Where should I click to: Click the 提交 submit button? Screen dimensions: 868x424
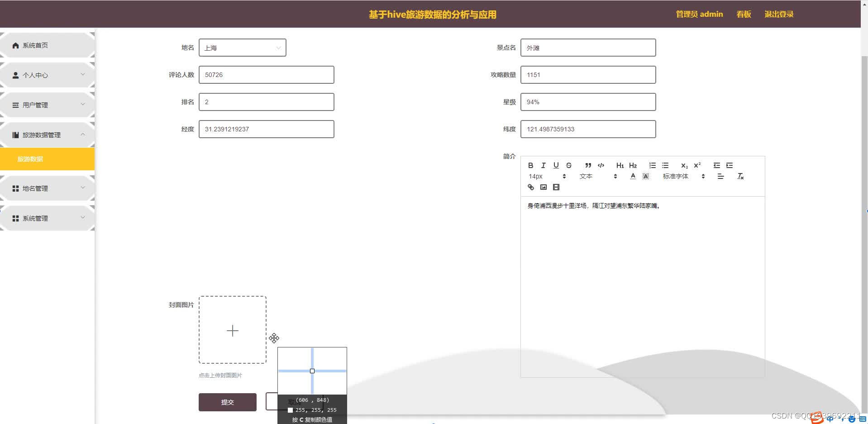coord(228,402)
